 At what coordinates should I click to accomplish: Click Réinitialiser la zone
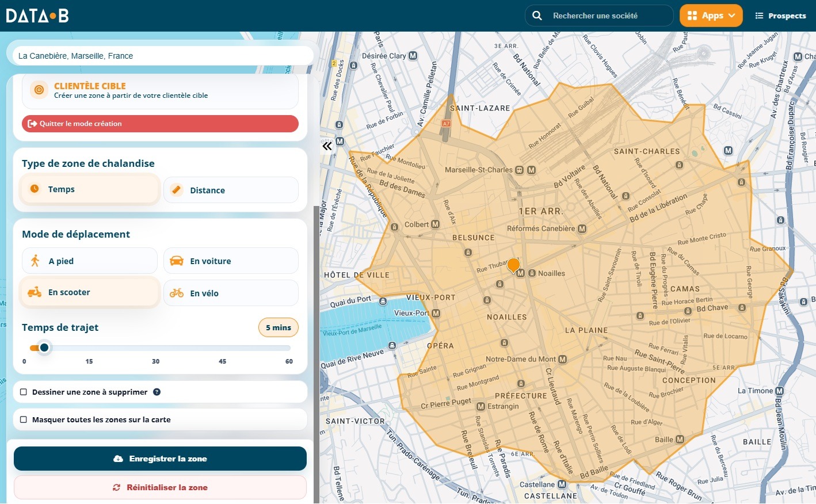click(x=160, y=487)
